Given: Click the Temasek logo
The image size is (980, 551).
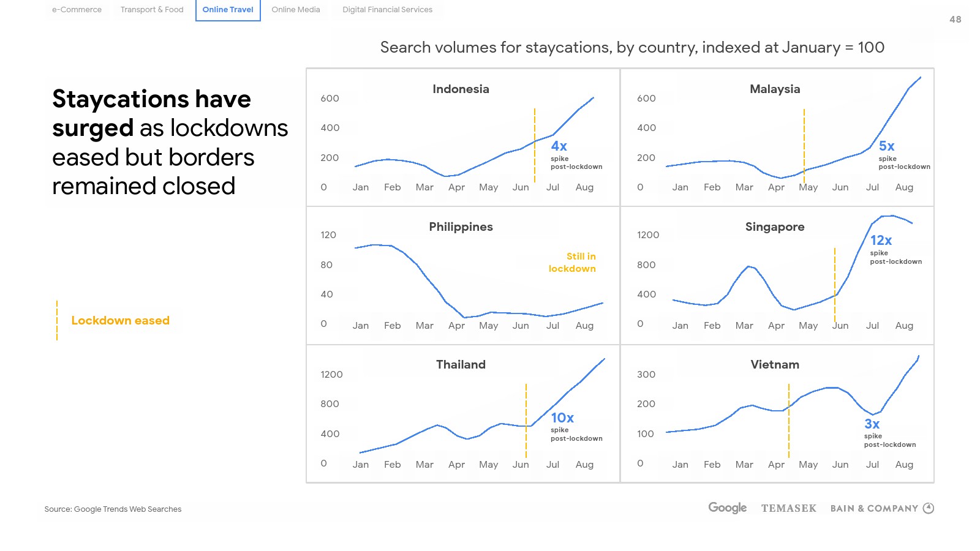Looking at the screenshot, I should pyautogui.click(x=788, y=508).
